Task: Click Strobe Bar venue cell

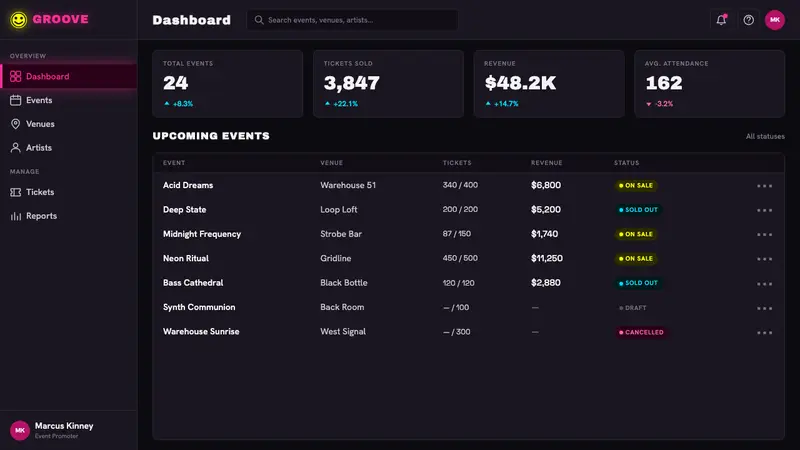Action: 341,234
